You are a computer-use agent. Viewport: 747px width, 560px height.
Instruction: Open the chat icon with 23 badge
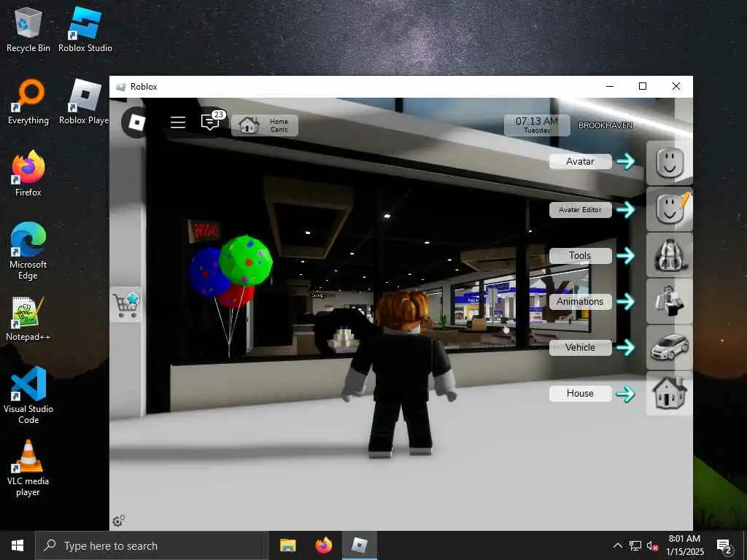tap(212, 121)
